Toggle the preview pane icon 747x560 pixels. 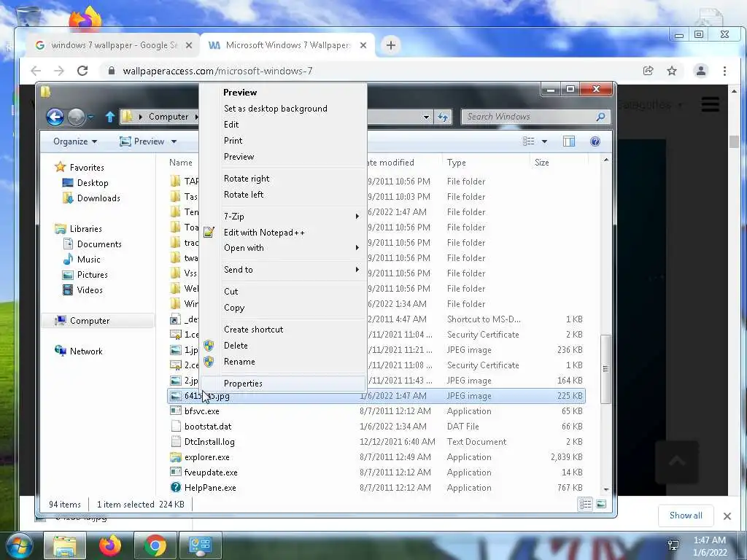[x=569, y=141]
